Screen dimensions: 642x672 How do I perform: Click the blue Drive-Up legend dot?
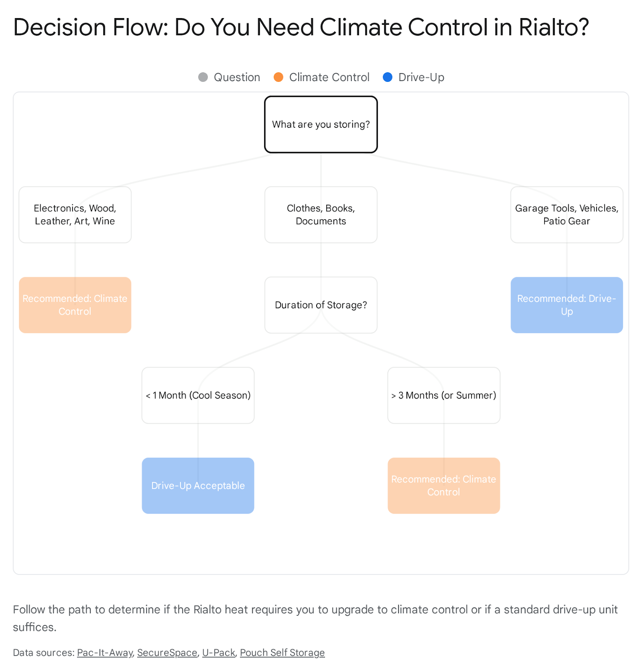388,77
